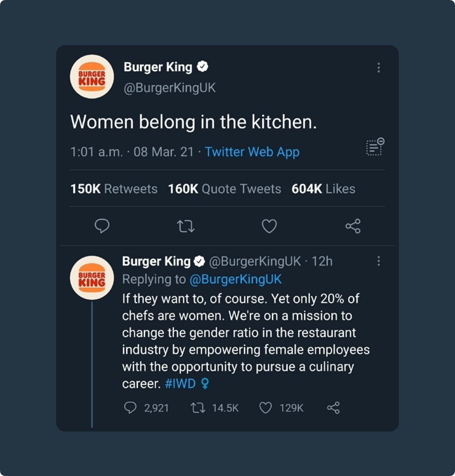Like the reply tweet with 129K likes
The width and height of the screenshot is (455, 476).
(265, 408)
